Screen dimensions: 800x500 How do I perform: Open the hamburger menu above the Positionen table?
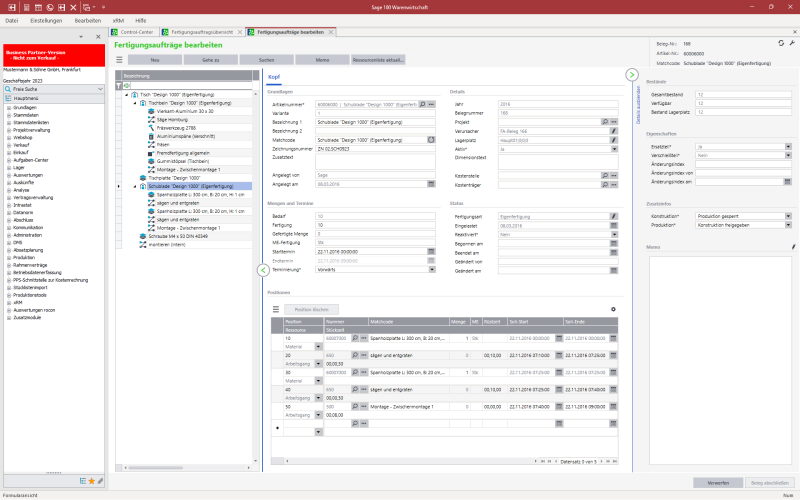[276, 309]
